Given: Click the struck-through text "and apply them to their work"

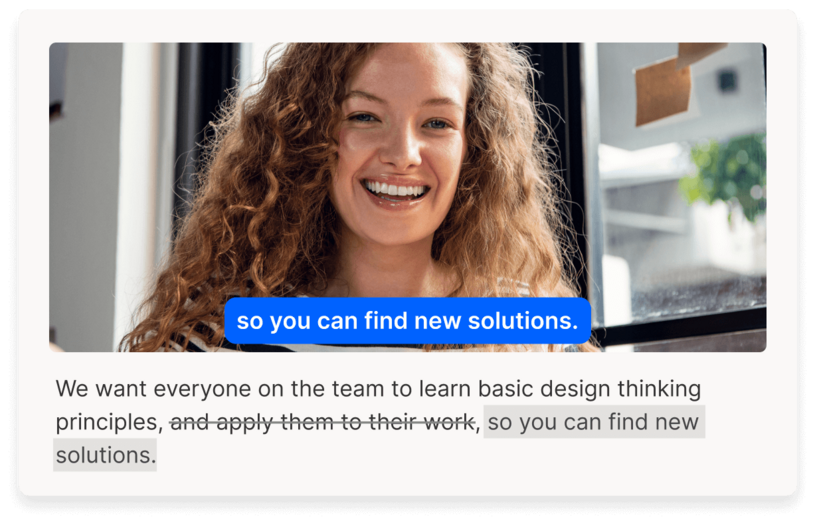Looking at the screenshot, I should pos(322,422).
